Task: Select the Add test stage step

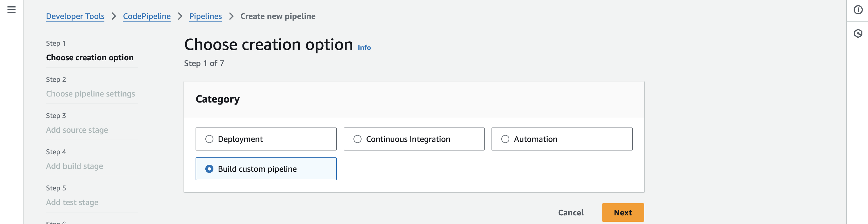Action: (72, 202)
